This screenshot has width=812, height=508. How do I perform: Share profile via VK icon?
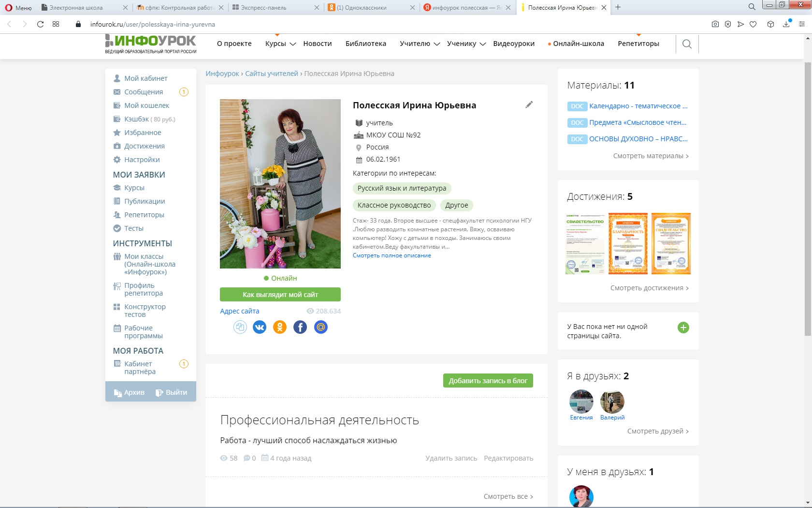point(260,328)
